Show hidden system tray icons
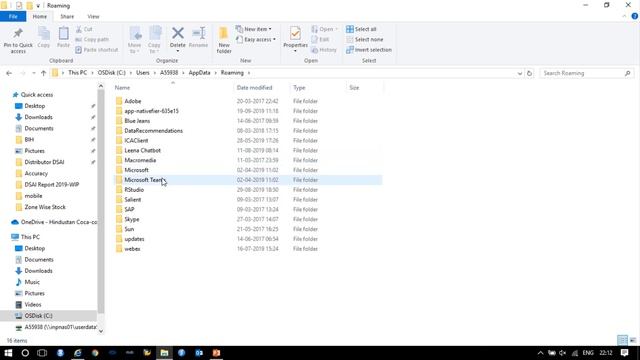Viewport: 640px width, 360px height. point(540,353)
